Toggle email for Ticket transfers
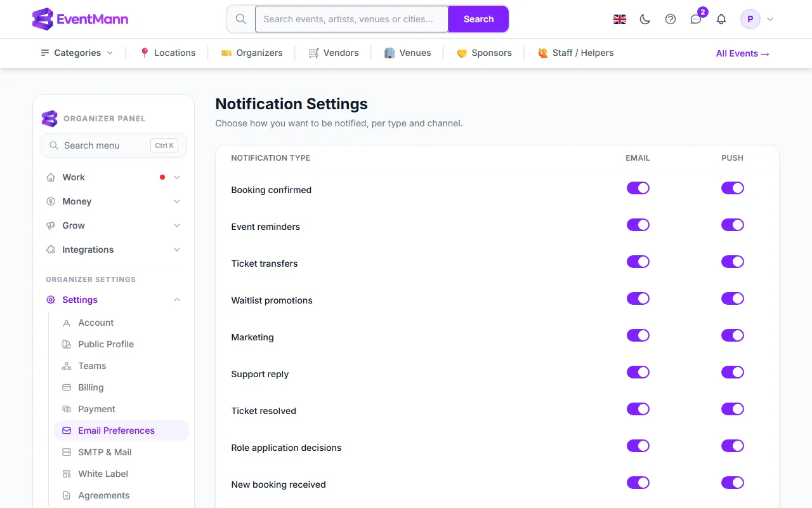This screenshot has width=812, height=508. pos(638,262)
